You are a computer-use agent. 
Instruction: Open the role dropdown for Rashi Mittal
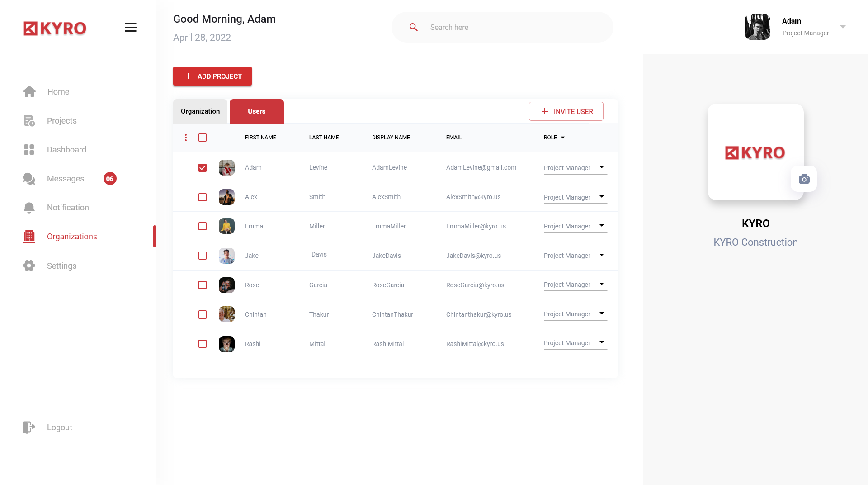575,343
